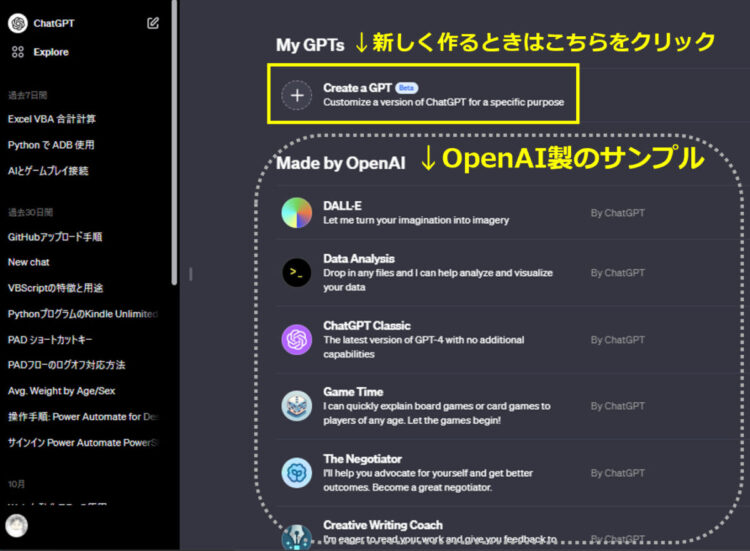Image resolution: width=750 pixels, height=551 pixels.
Task: Open the Create a GPT option
Action: coord(423,94)
